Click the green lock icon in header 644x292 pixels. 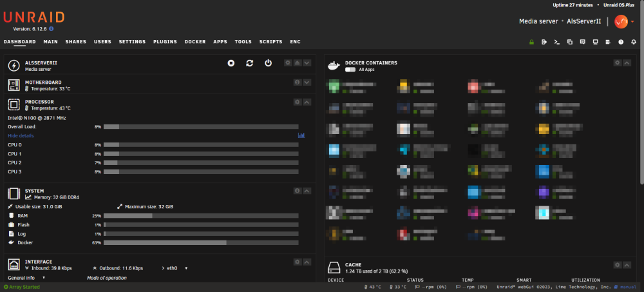tap(531, 42)
